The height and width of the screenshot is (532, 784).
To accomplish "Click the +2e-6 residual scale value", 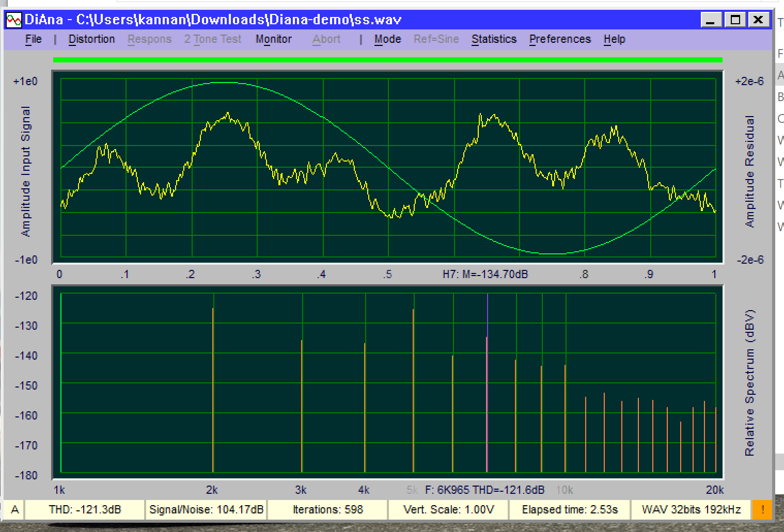I will (x=749, y=82).
